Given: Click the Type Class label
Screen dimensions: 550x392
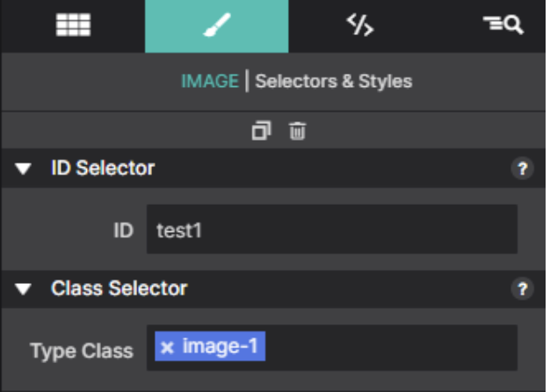Looking at the screenshot, I should [x=81, y=351].
